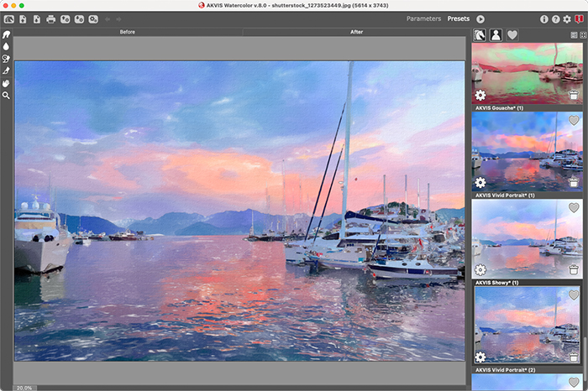This screenshot has width=588, height=391.
Task: Open Preferences gear in top right
Action: [567, 18]
